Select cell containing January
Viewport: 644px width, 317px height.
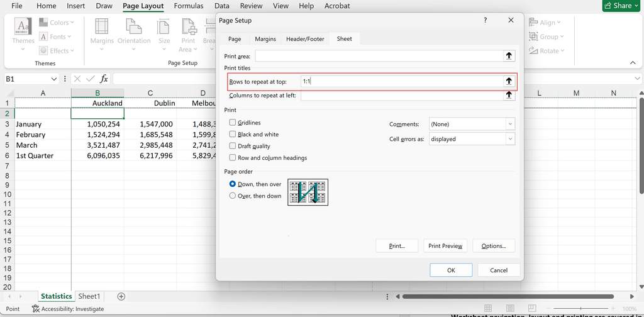click(x=43, y=124)
